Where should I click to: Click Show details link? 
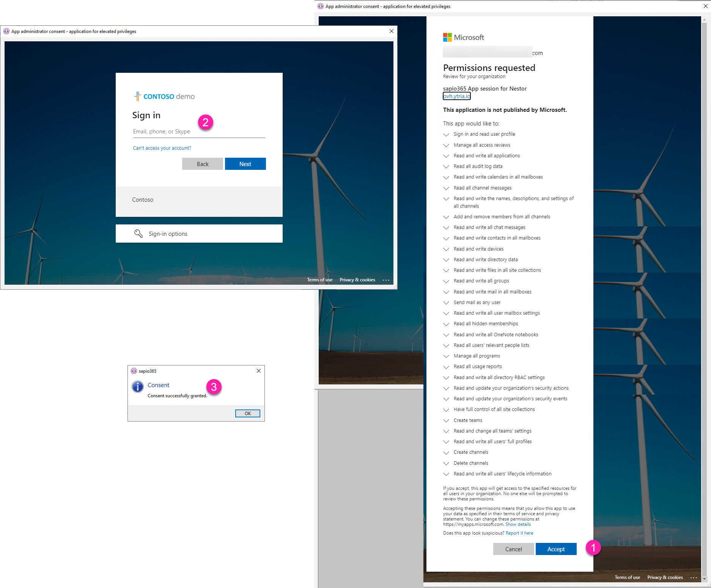coord(518,524)
